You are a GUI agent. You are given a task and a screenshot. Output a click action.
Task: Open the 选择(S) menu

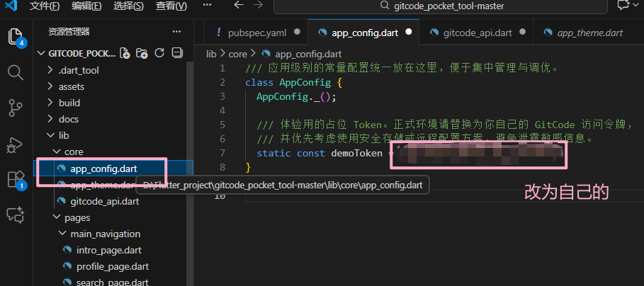(x=128, y=6)
